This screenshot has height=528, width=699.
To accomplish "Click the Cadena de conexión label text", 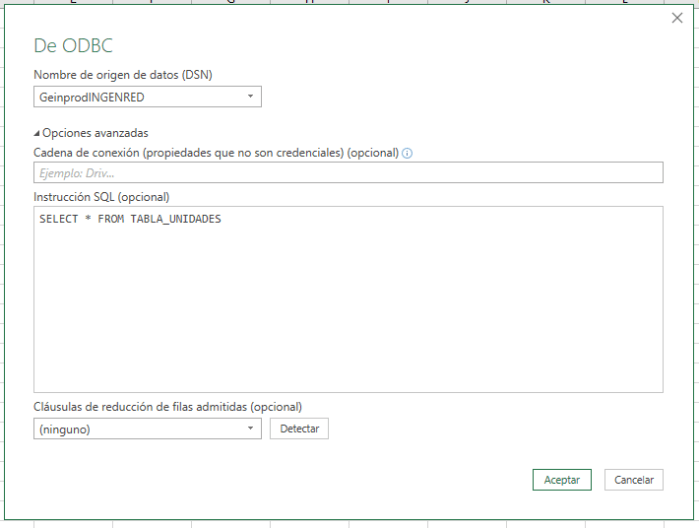I will [x=215, y=152].
